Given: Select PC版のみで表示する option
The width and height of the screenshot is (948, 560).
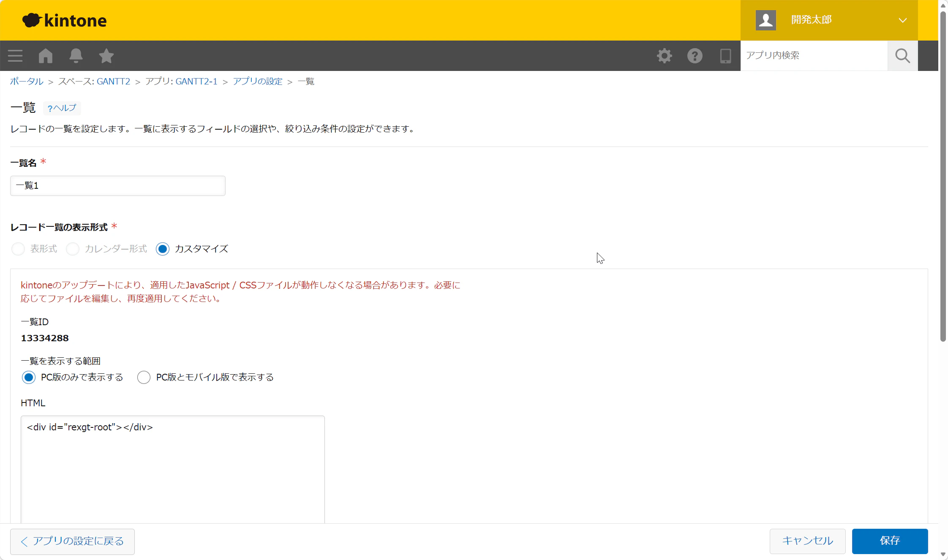Looking at the screenshot, I should pos(29,377).
